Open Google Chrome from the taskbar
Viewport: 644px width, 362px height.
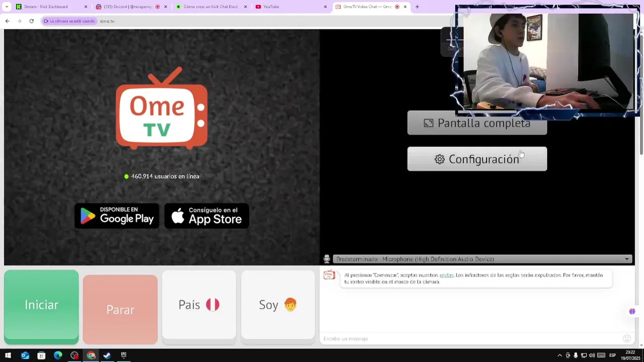pyautogui.click(x=91, y=355)
